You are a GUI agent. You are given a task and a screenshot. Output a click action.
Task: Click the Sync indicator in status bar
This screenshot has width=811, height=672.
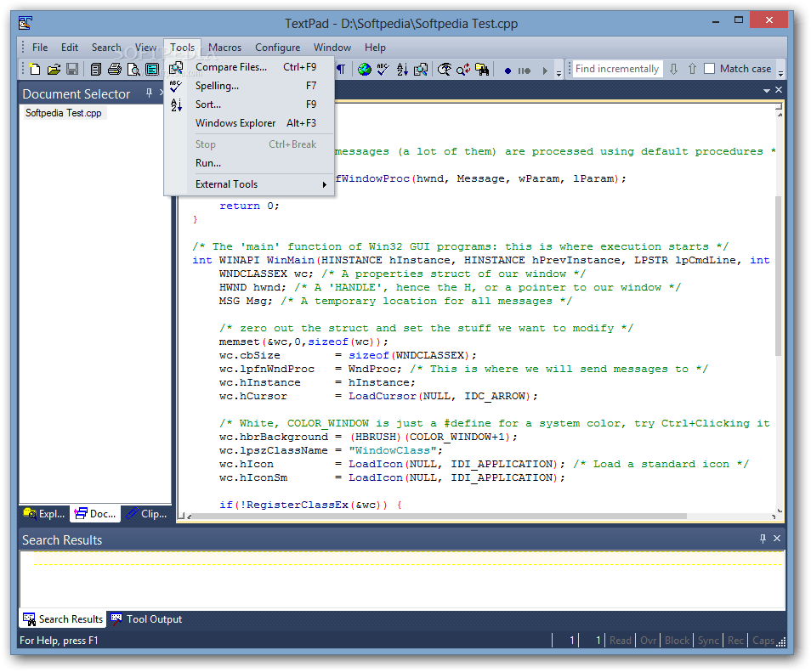coord(708,641)
